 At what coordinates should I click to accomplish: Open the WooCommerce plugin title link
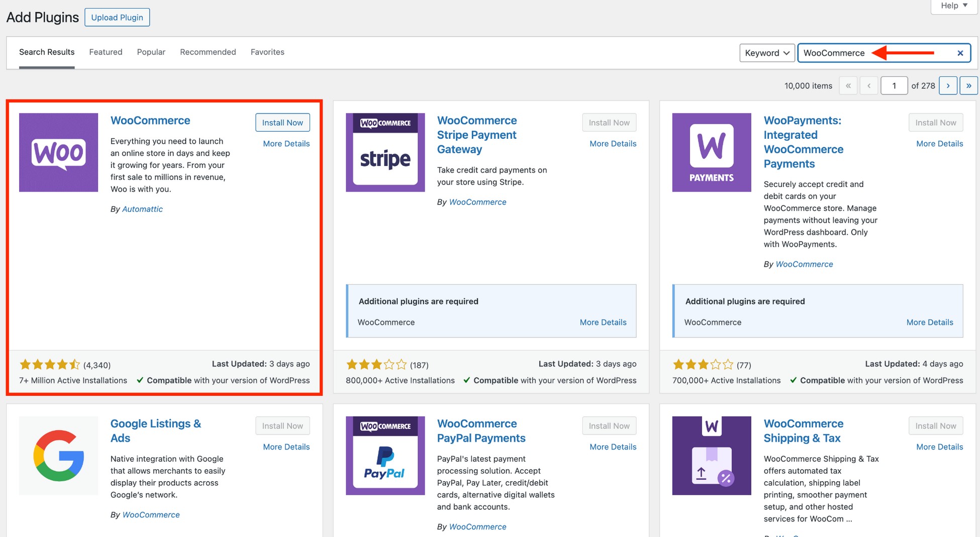tap(150, 120)
